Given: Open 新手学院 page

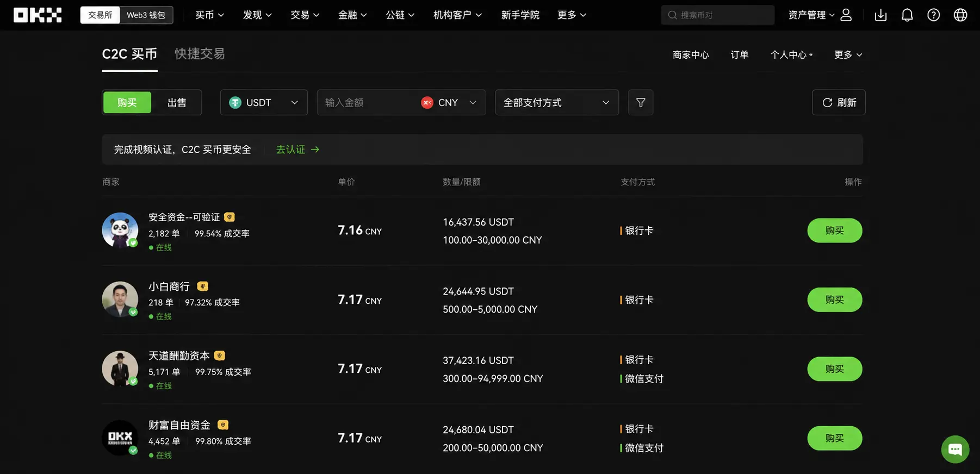Looking at the screenshot, I should 520,15.
